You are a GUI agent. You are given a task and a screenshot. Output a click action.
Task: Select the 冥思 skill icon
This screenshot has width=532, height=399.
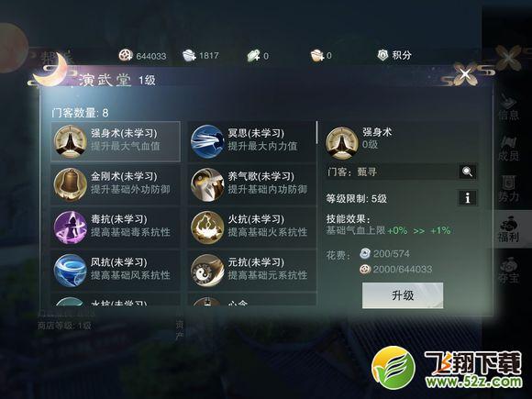point(207,141)
